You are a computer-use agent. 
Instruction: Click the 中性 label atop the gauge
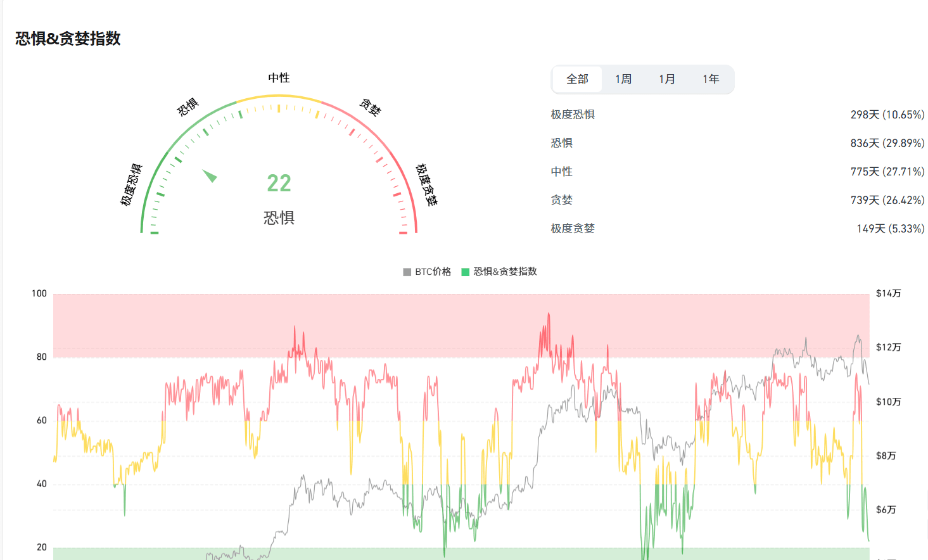click(279, 78)
